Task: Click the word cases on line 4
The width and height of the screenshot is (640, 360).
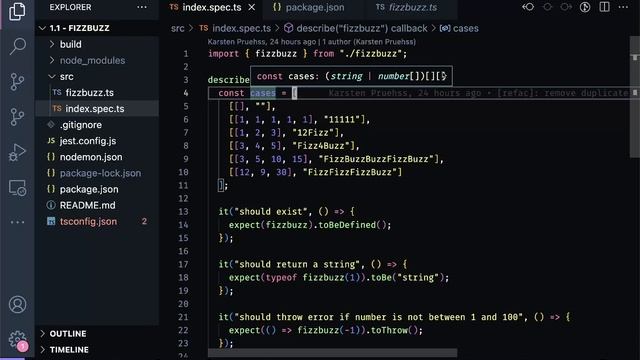Action: tap(263, 93)
